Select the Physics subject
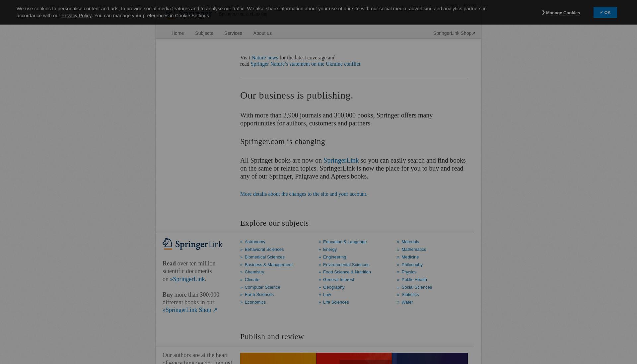637x364 pixels. pos(409,272)
